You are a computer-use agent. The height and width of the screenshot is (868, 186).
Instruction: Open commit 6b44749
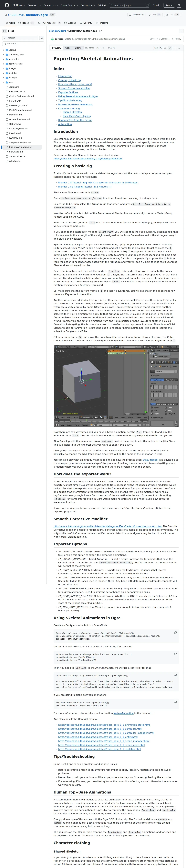click(x=154, y=39)
